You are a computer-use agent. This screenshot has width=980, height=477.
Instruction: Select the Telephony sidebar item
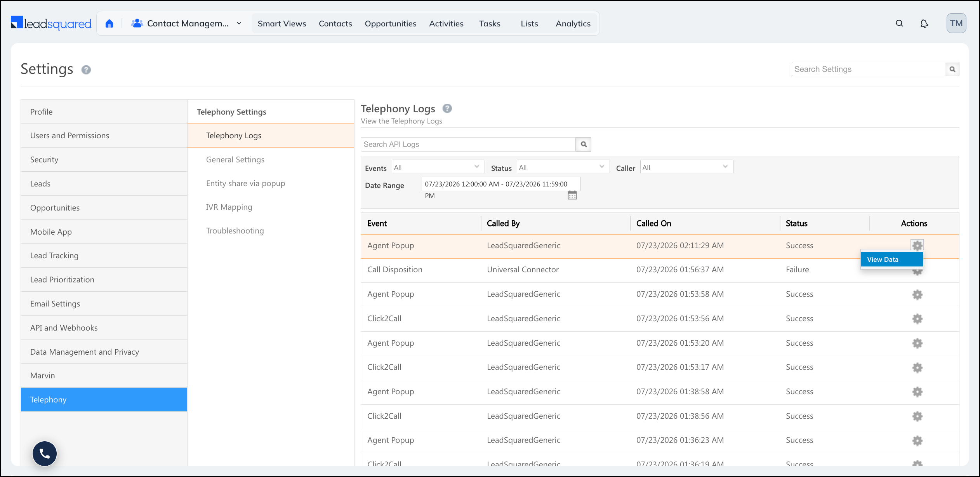[x=104, y=400]
